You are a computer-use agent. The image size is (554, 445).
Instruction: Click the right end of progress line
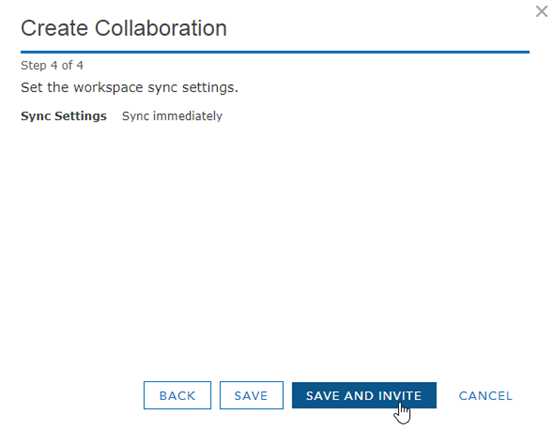(525, 52)
